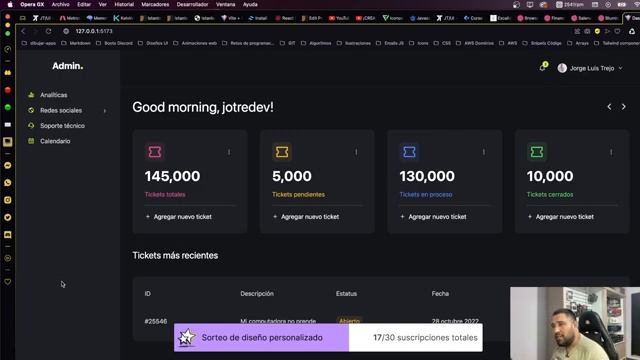Open the three-dot menu on Tickets totales card
The width and height of the screenshot is (640, 360).
pos(229,152)
